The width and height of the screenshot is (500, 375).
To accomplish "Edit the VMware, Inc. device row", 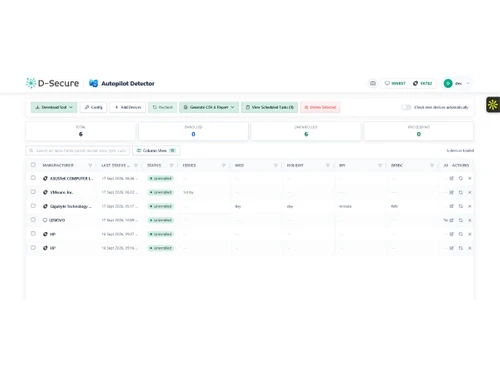I will pyautogui.click(x=452, y=192).
